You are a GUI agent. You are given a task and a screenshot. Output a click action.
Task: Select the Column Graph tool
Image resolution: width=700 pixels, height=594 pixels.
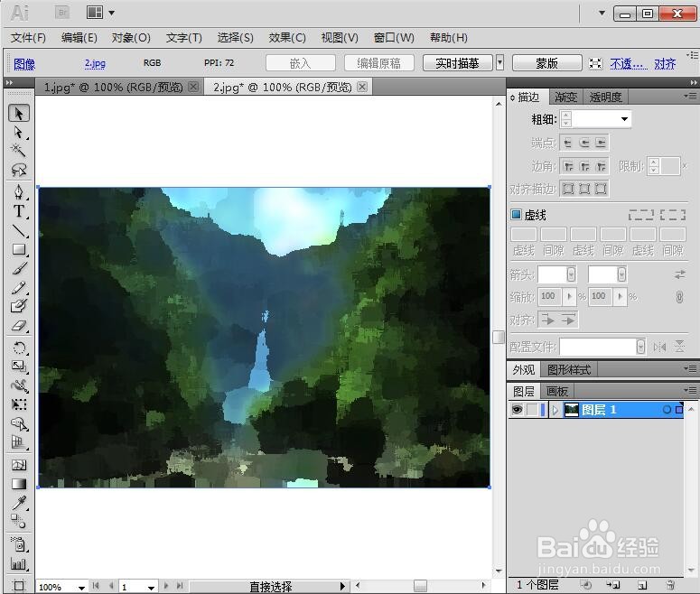coord(19,564)
